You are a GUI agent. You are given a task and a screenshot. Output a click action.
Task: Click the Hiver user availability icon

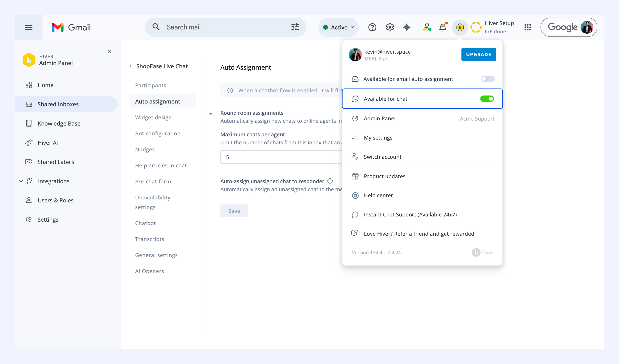[427, 27]
